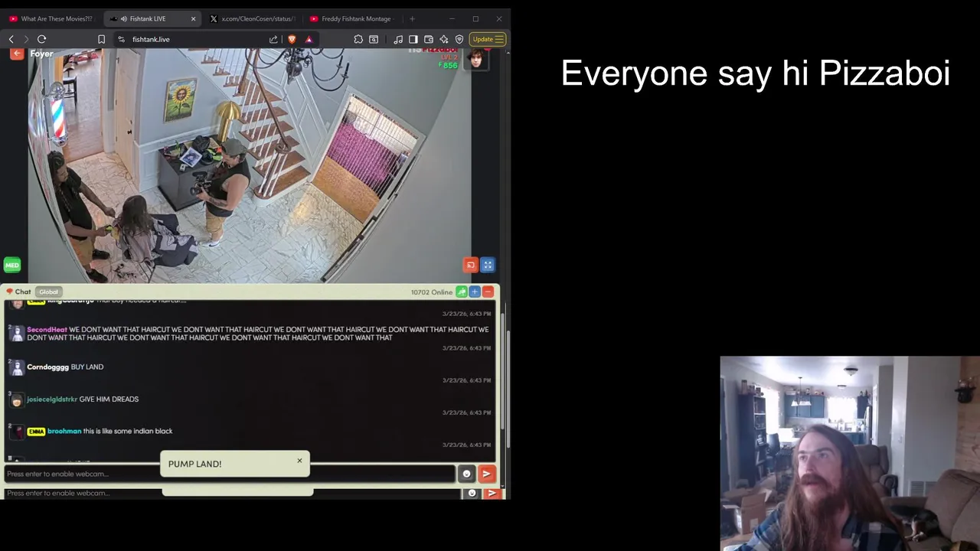Switch chat to Global room

point(48,292)
